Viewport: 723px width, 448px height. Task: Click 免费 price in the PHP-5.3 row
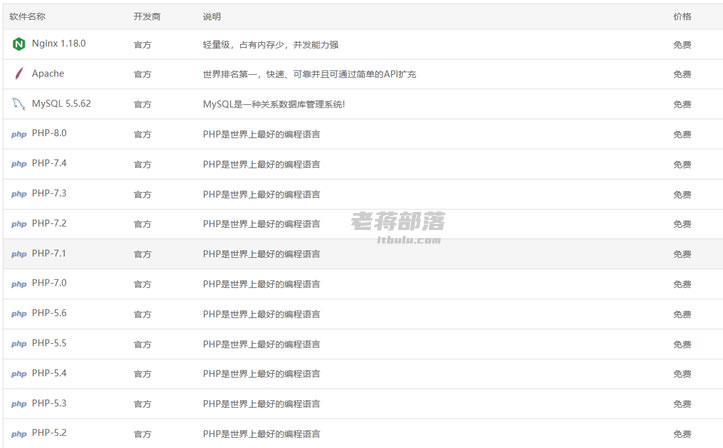click(682, 404)
